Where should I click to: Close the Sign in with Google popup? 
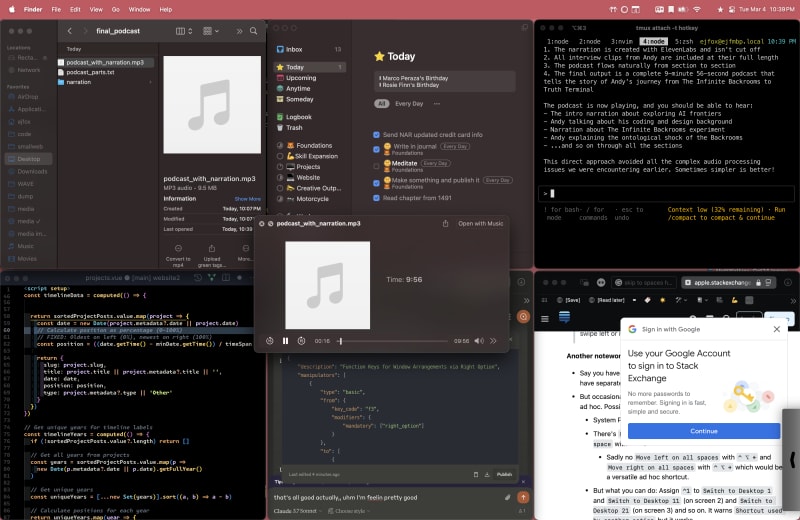(x=777, y=329)
